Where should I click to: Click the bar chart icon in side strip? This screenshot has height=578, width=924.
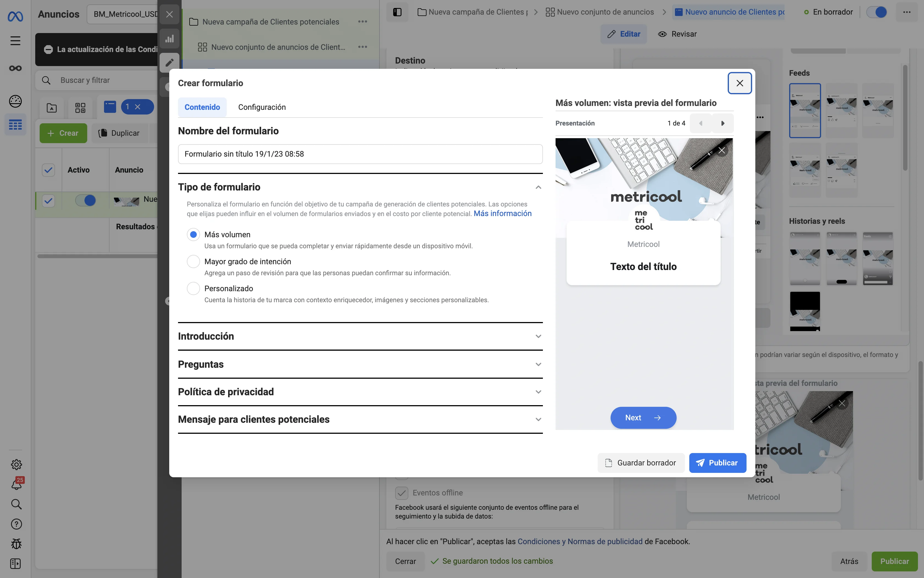coord(169,39)
